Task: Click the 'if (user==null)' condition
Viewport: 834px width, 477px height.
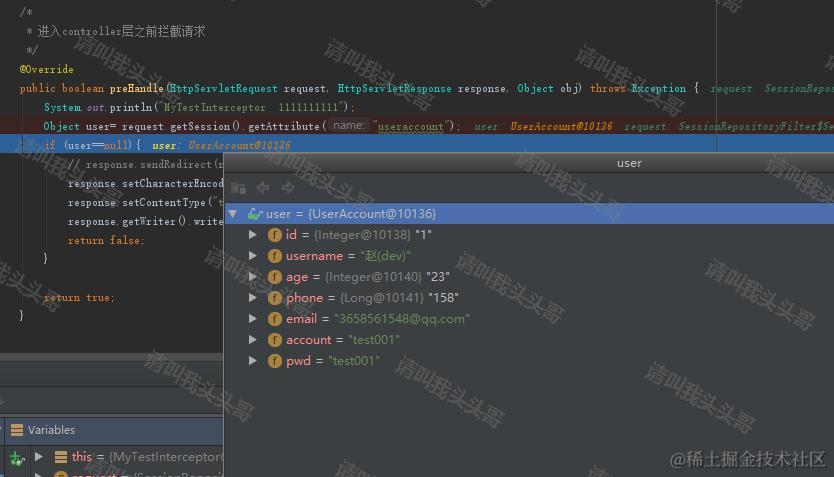Action: [x=93, y=145]
